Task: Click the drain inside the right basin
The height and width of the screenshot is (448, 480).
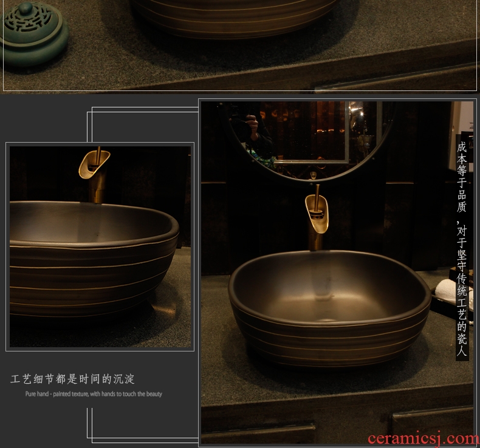Action: coord(327,319)
